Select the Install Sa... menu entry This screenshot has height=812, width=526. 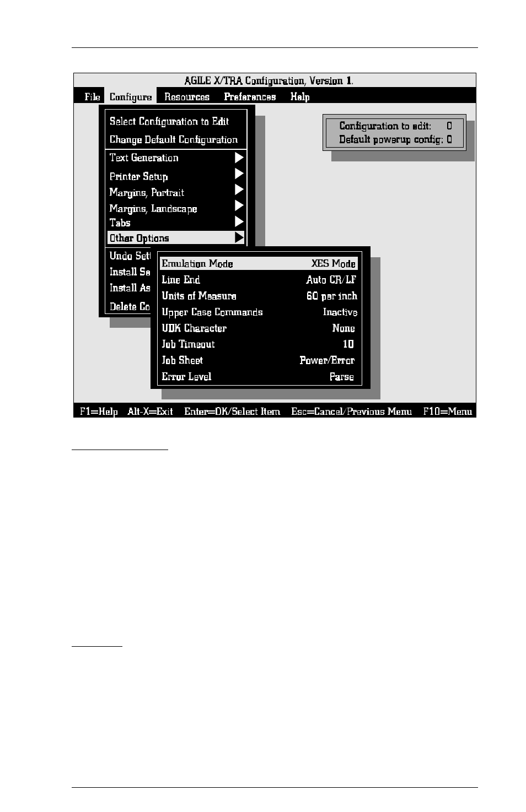[x=130, y=272]
